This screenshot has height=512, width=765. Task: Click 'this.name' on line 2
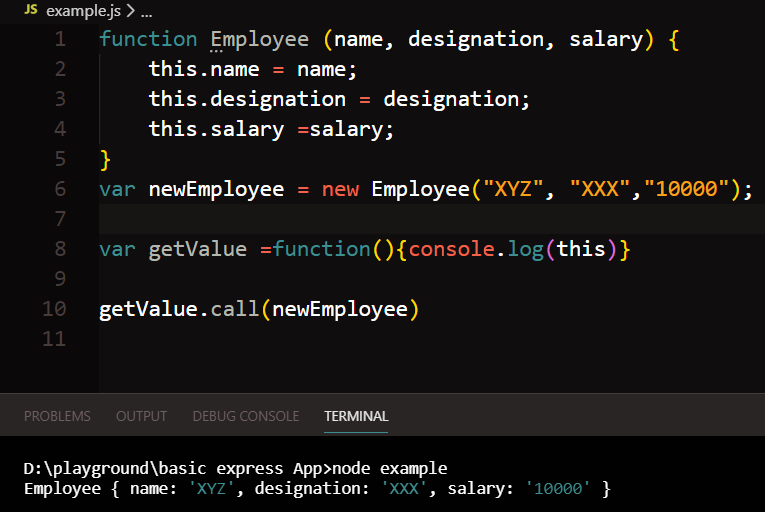pyautogui.click(x=204, y=69)
